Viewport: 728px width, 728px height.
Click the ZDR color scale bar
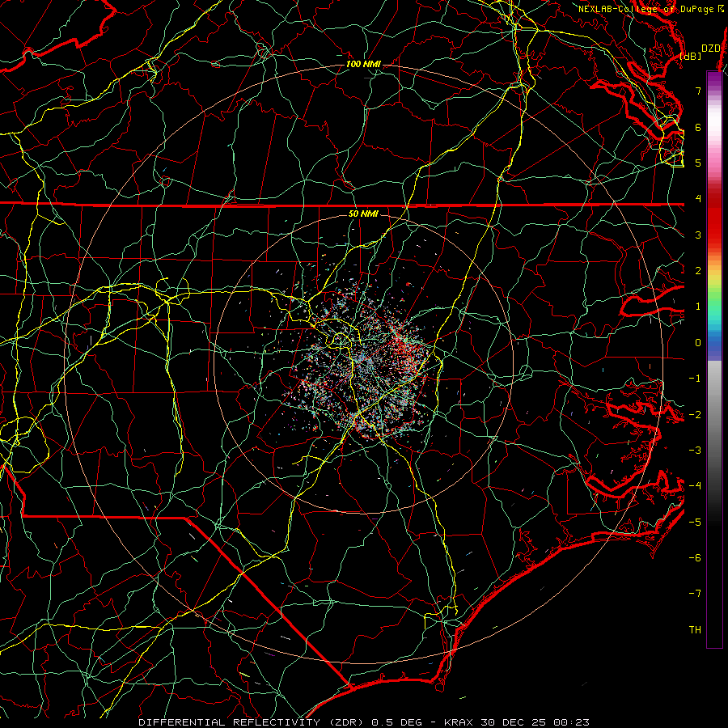[714, 359]
